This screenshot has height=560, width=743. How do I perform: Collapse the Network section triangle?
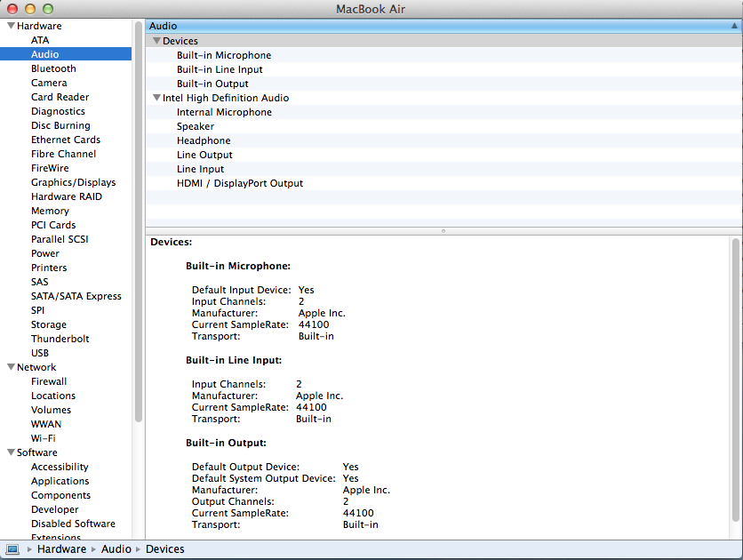(11, 368)
